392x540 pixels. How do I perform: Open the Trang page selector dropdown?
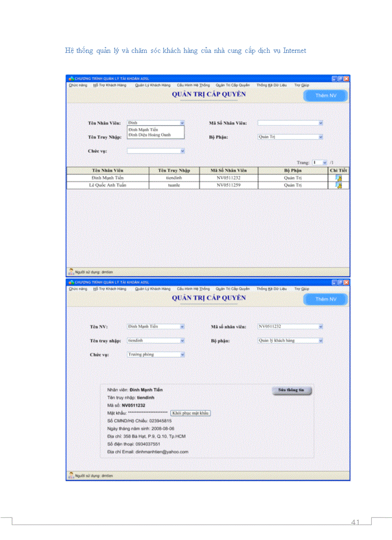325,163
